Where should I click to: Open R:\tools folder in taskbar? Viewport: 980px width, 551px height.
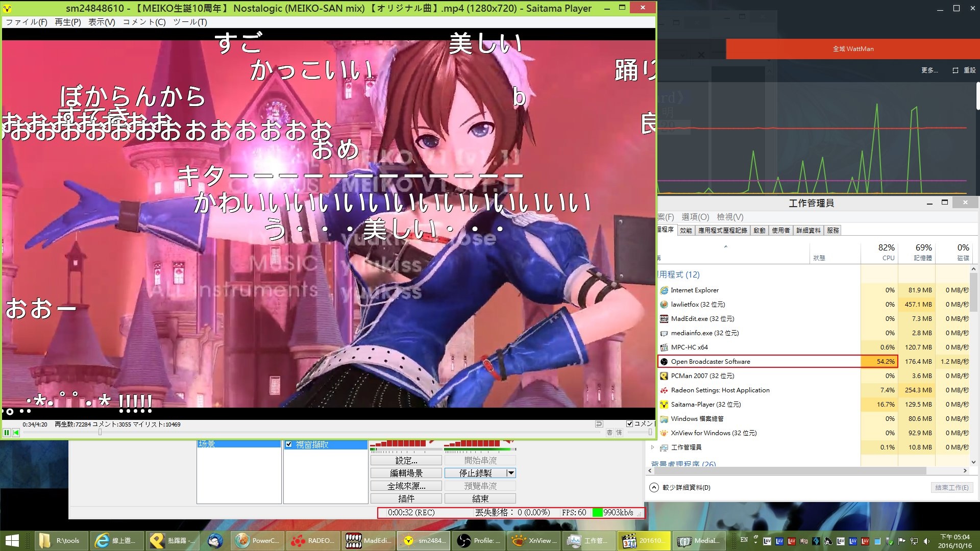click(61, 541)
